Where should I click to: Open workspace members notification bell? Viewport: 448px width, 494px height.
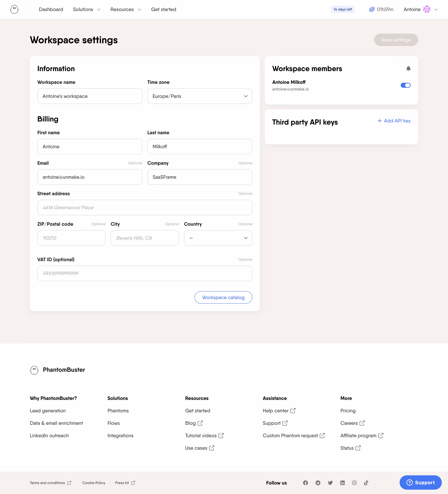click(408, 69)
